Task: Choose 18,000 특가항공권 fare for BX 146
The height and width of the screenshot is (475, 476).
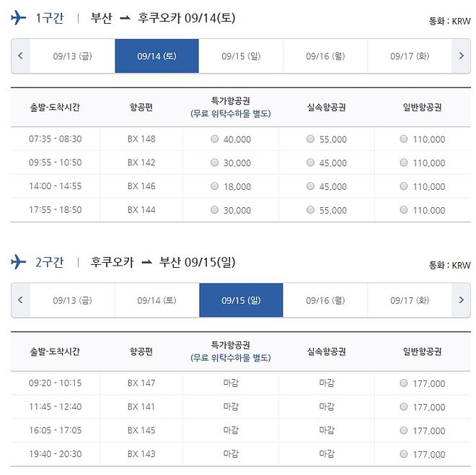Action: 214,186
